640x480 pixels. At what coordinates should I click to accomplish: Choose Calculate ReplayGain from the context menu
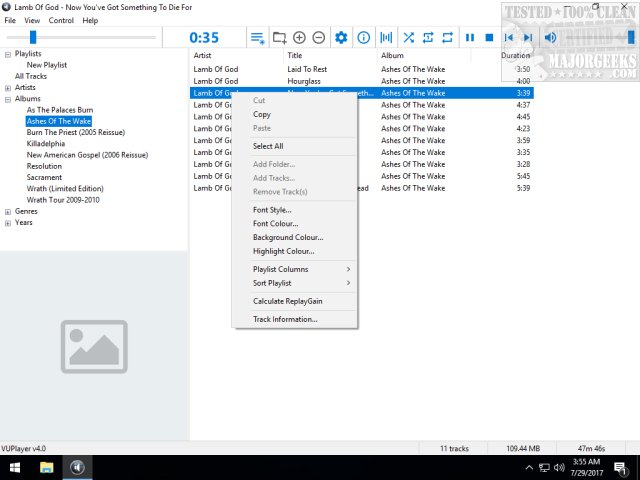pyautogui.click(x=287, y=301)
